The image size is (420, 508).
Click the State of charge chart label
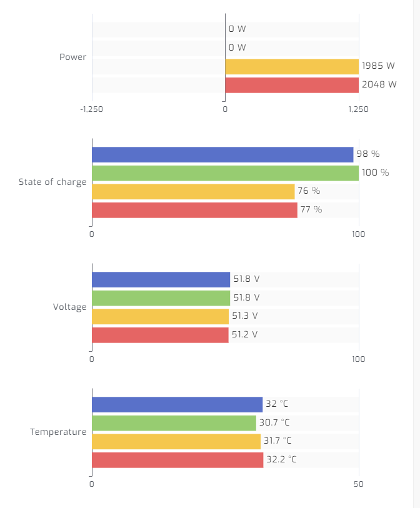coord(52,182)
